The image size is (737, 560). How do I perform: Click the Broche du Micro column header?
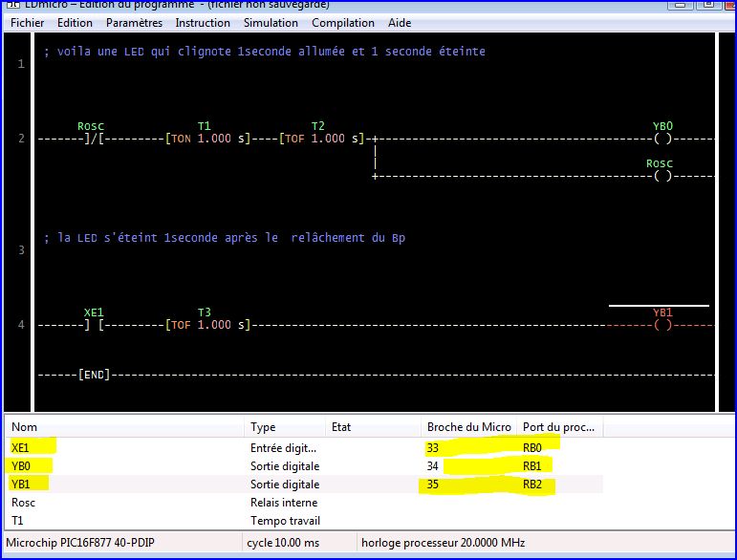469,426
